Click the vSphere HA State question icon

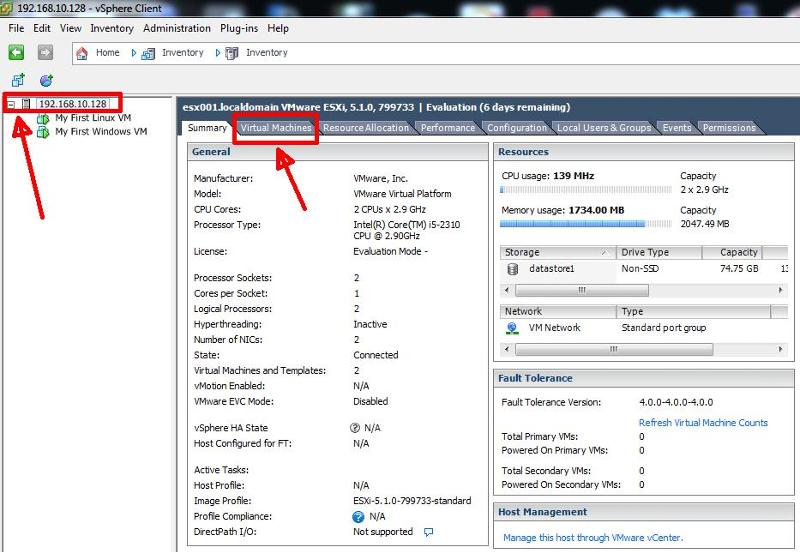coord(355,428)
